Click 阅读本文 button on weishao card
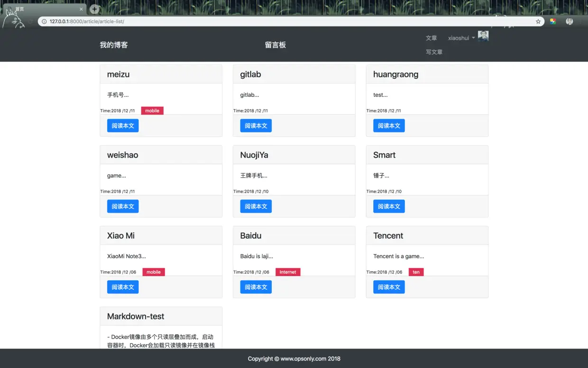 coord(123,207)
